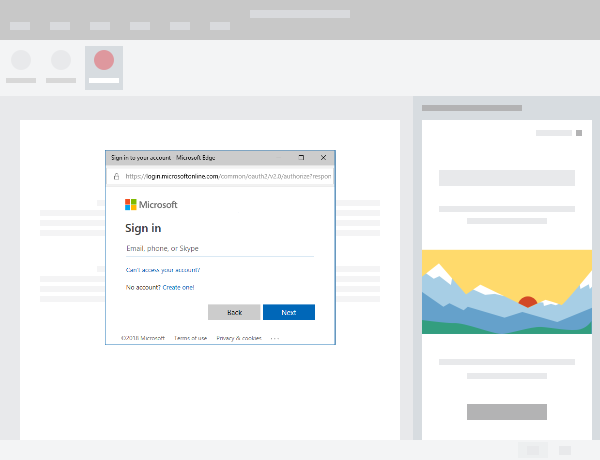Click "Can't access your account?" link

pyautogui.click(x=162, y=270)
